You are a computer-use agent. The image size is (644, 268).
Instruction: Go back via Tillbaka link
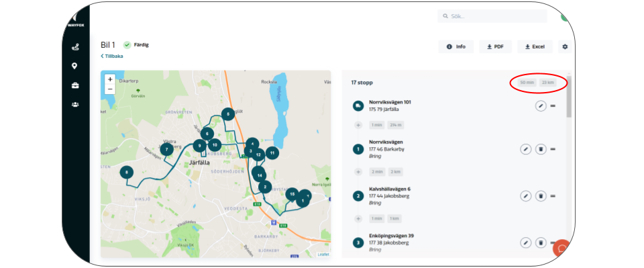point(112,56)
